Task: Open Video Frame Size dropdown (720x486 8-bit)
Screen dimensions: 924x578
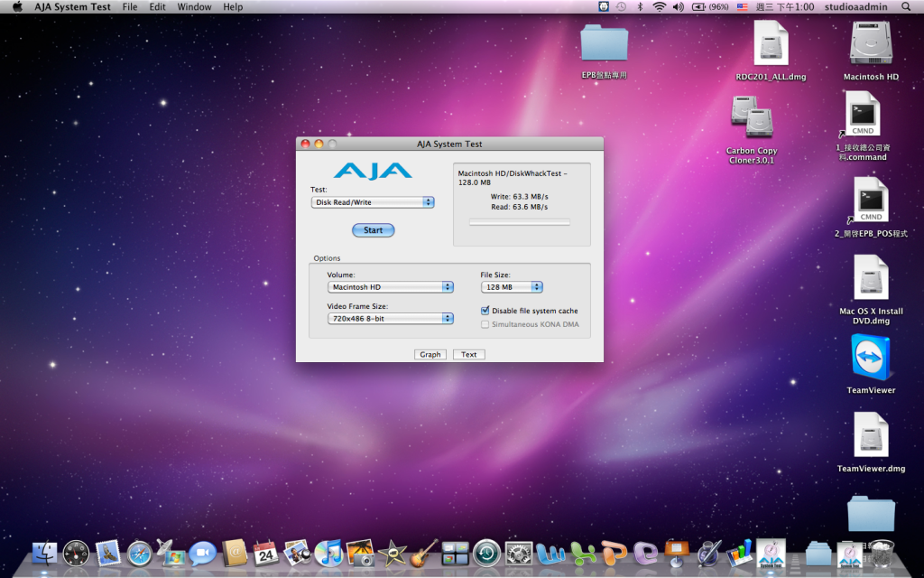Action: 390,319
